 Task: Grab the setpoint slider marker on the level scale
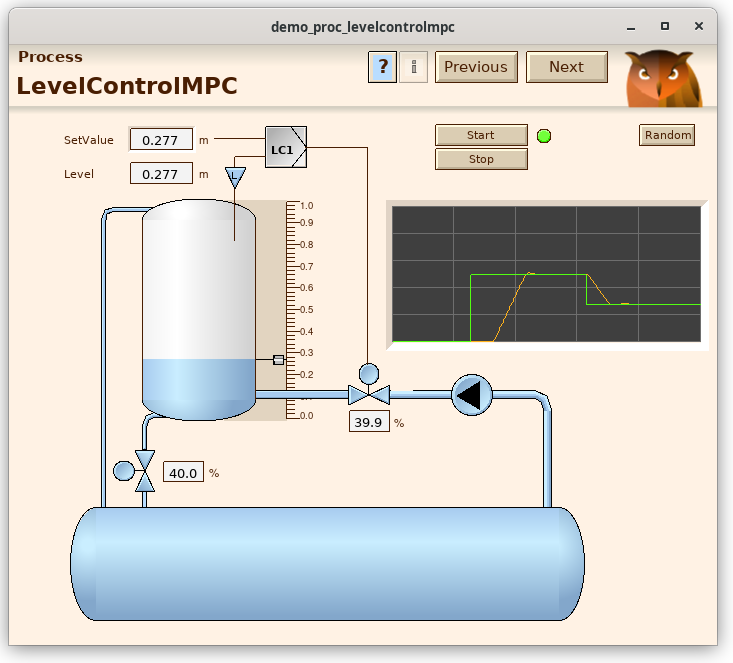278,360
